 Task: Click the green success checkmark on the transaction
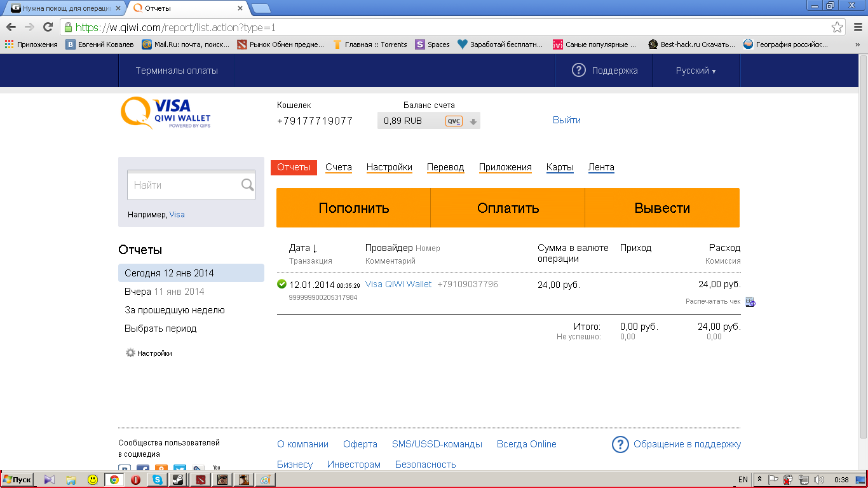click(282, 284)
